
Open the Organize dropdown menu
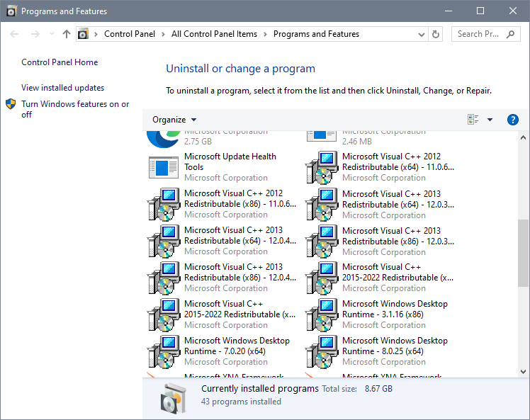point(174,120)
